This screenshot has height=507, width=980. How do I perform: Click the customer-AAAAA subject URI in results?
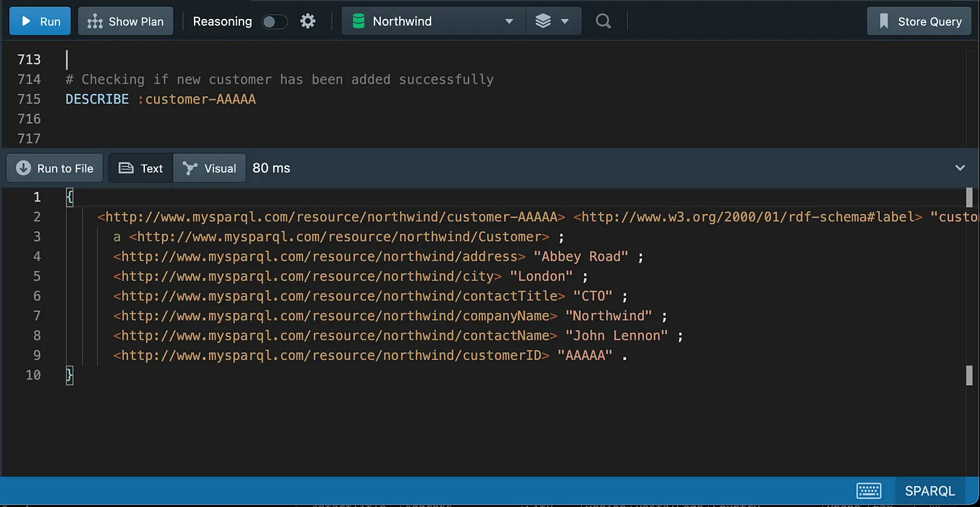[x=331, y=217]
